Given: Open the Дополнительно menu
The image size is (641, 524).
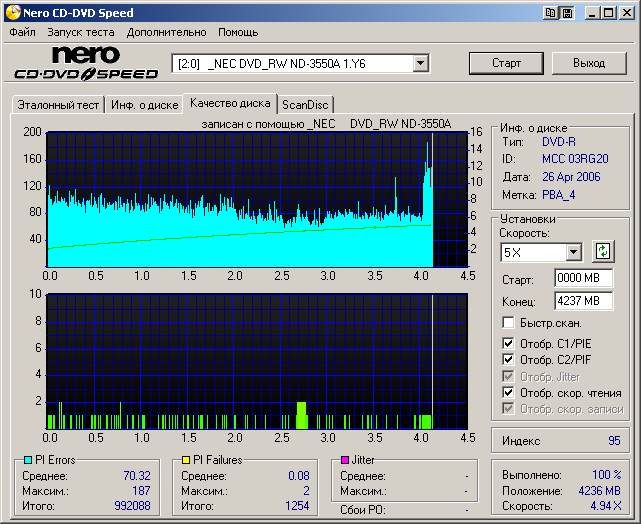Looking at the screenshot, I should point(166,32).
